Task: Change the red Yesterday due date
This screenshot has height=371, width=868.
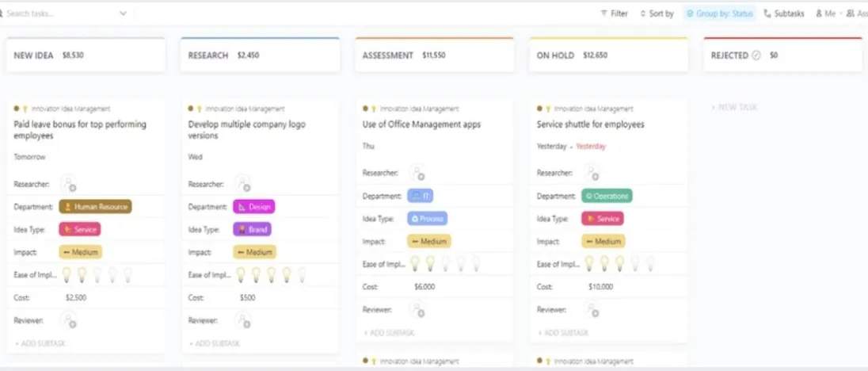Action: 591,146
